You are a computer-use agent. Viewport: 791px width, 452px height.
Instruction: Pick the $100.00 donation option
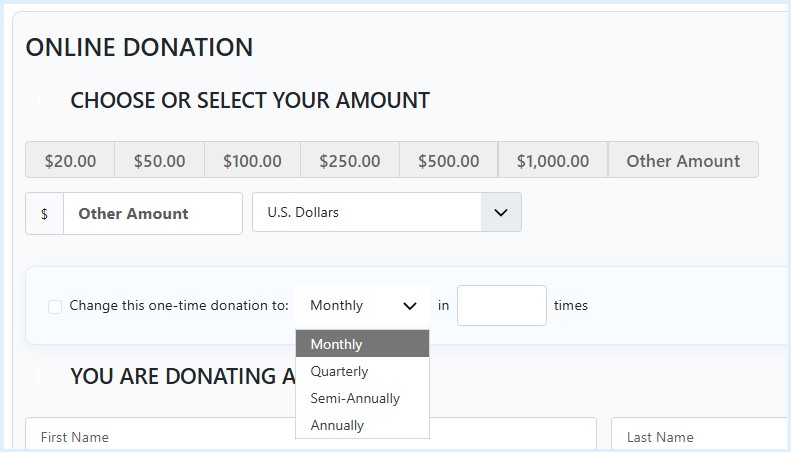pos(252,160)
